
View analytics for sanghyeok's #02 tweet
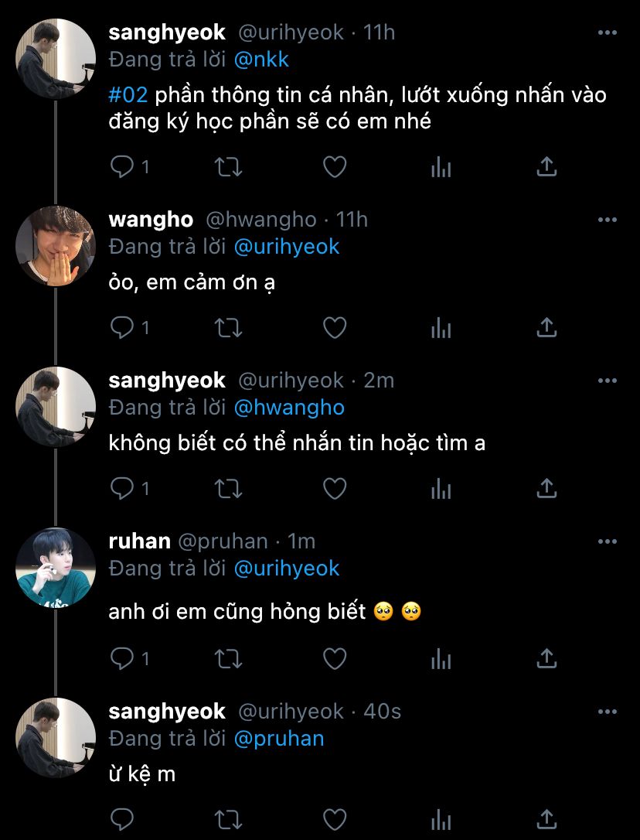point(441,167)
